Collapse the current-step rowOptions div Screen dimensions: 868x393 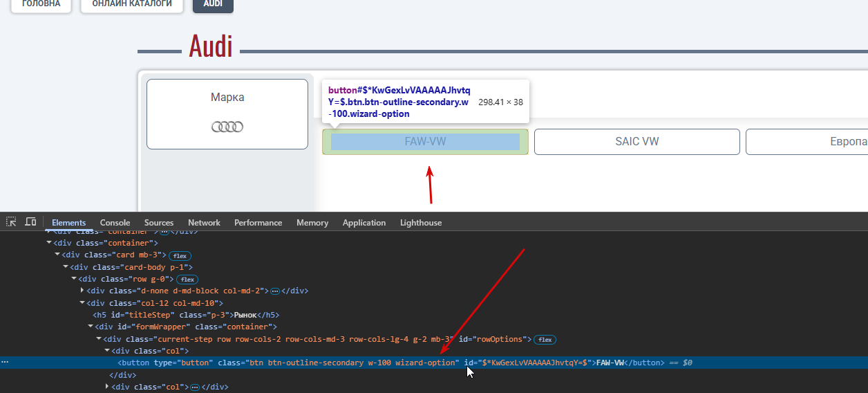[x=99, y=339]
